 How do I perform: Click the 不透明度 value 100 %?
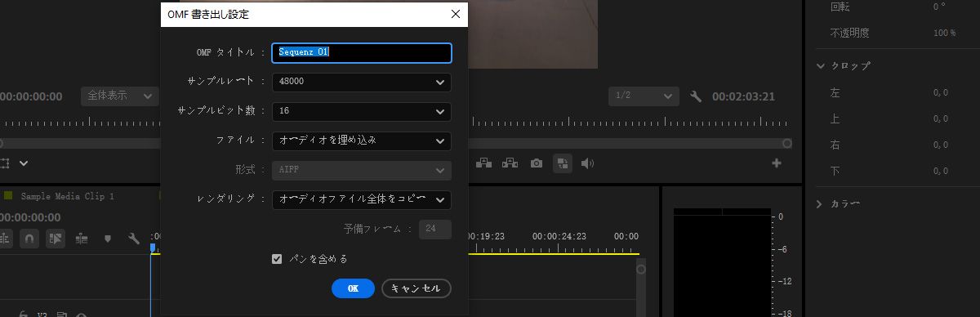944,33
